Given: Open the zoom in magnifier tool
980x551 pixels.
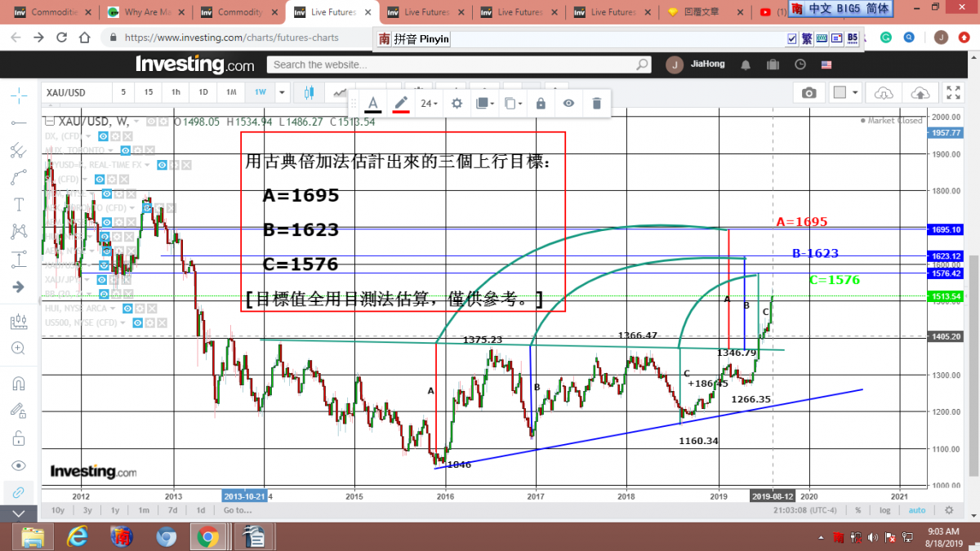Looking at the screenshot, I should click(18, 349).
